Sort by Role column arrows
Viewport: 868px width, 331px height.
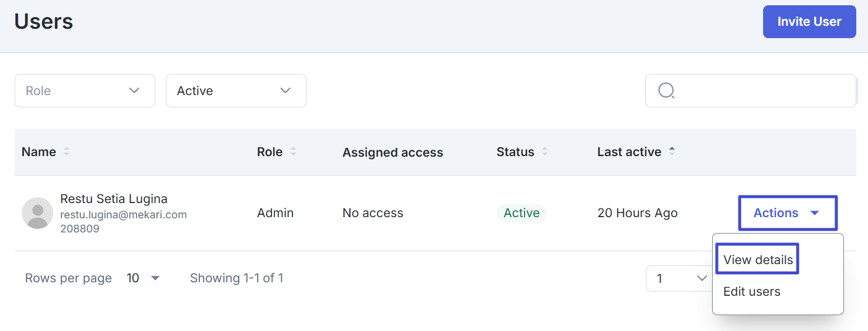[293, 152]
